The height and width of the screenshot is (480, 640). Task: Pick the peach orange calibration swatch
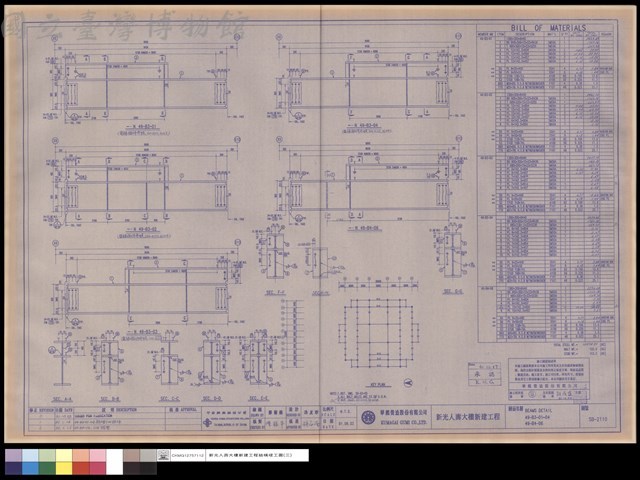81,456
